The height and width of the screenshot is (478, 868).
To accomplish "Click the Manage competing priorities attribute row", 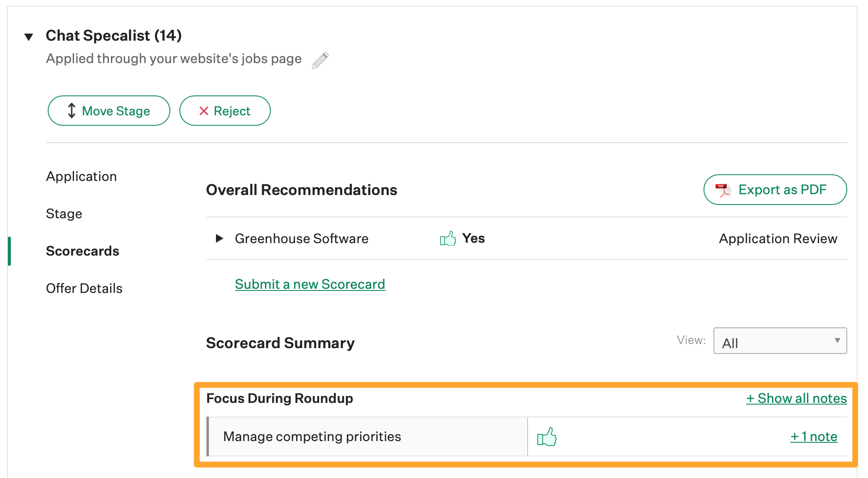I will [312, 437].
